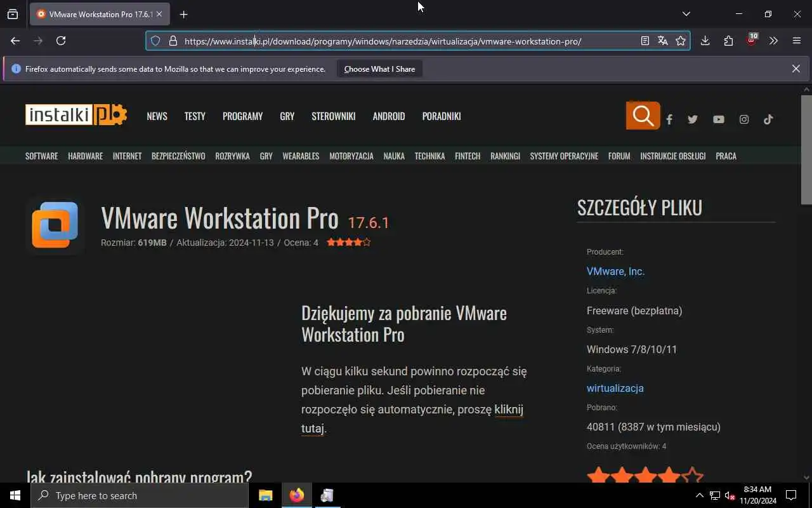Image resolution: width=812 pixels, height=508 pixels.
Task: Open the Instagram social icon
Action: pyautogui.click(x=744, y=119)
